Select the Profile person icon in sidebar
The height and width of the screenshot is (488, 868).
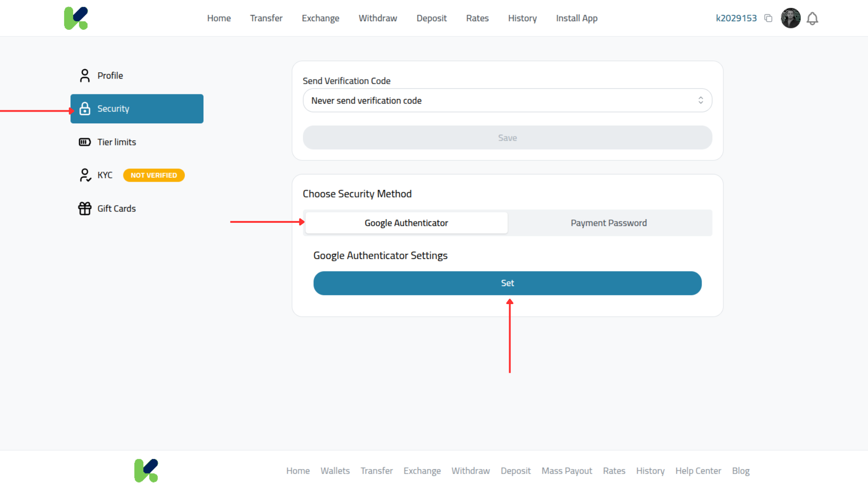85,75
